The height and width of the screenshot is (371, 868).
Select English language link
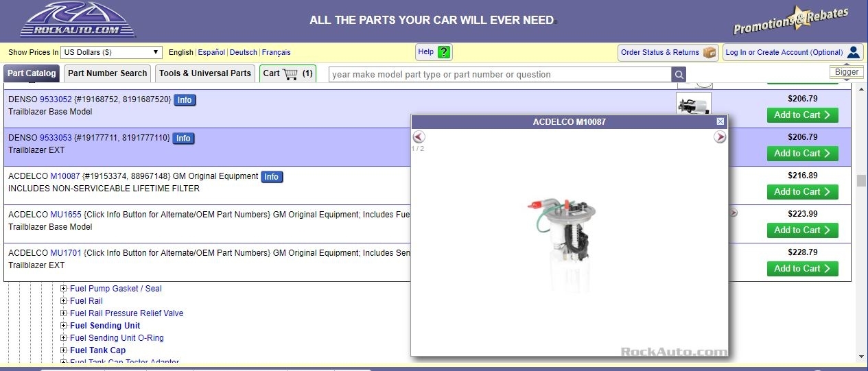(181, 52)
